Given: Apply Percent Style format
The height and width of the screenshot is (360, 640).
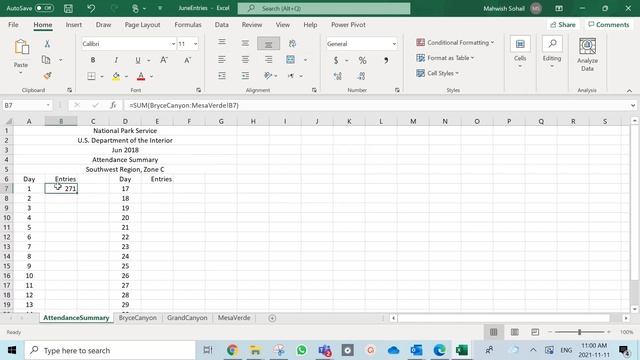Looking at the screenshot, I should (362, 60).
